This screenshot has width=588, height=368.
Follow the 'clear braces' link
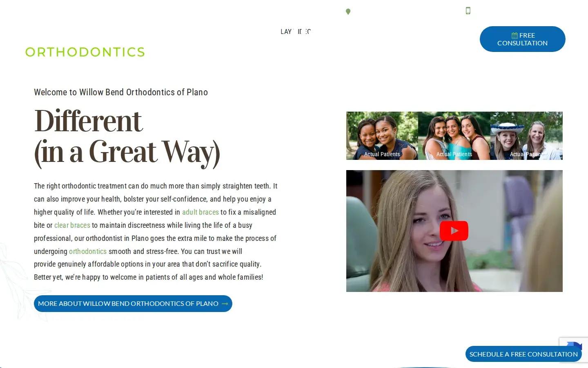click(x=72, y=225)
